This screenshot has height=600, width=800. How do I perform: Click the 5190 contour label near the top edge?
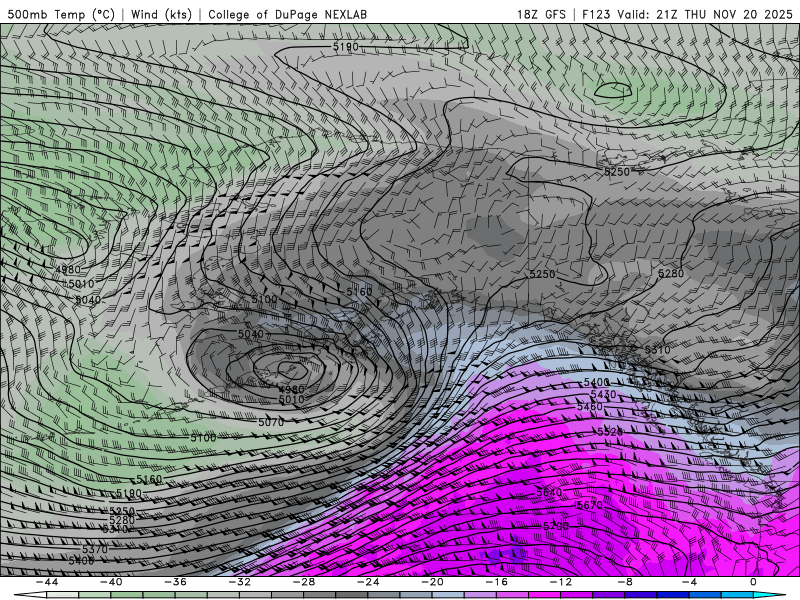[345, 47]
